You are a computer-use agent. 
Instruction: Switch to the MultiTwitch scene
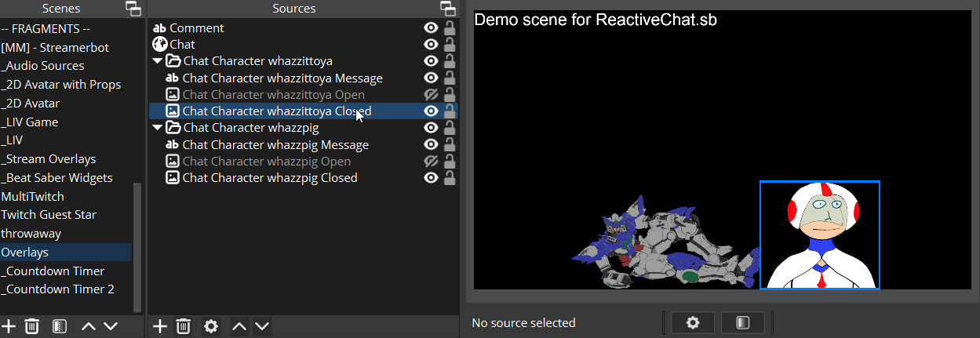click(66, 197)
